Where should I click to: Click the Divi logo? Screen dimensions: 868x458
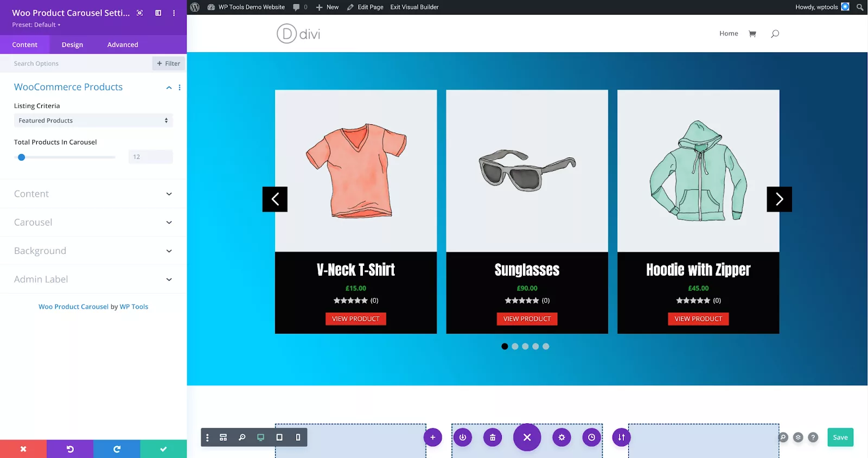[298, 34]
